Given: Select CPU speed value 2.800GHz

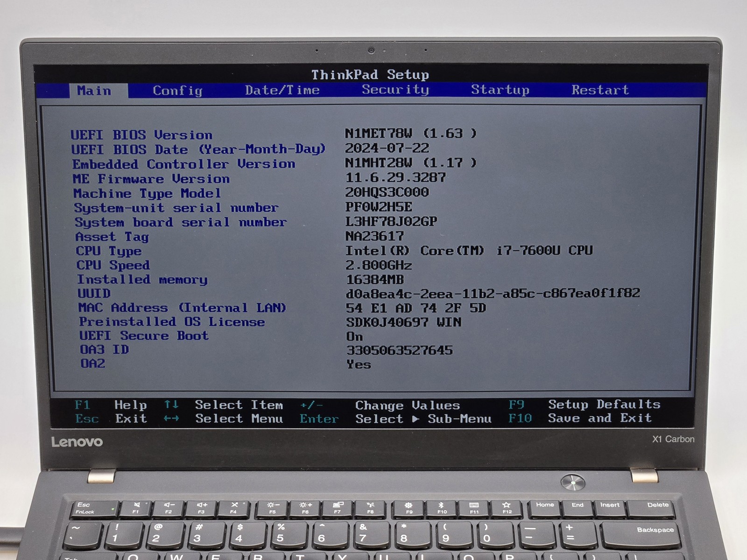Looking at the screenshot, I should 379,265.
